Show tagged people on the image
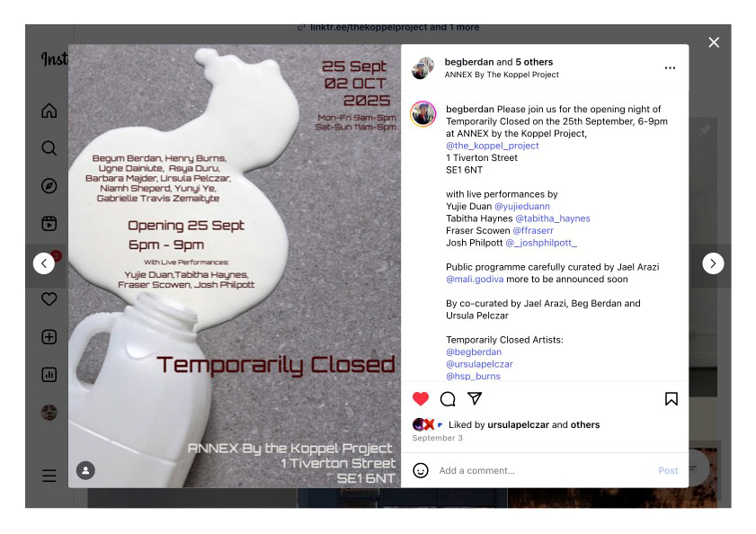Screen dimensions: 756x534 pos(85,470)
